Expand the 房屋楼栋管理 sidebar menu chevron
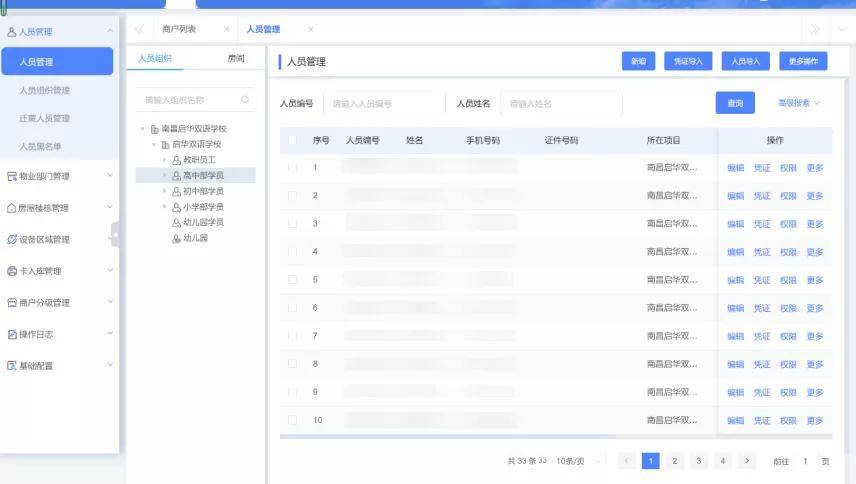 110,207
